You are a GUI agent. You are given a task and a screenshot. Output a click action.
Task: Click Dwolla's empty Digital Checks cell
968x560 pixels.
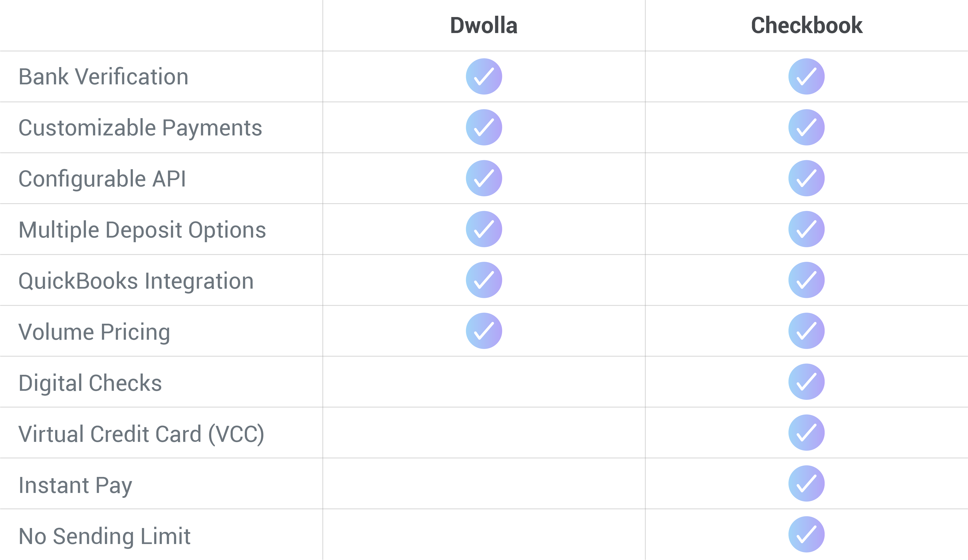point(484,382)
